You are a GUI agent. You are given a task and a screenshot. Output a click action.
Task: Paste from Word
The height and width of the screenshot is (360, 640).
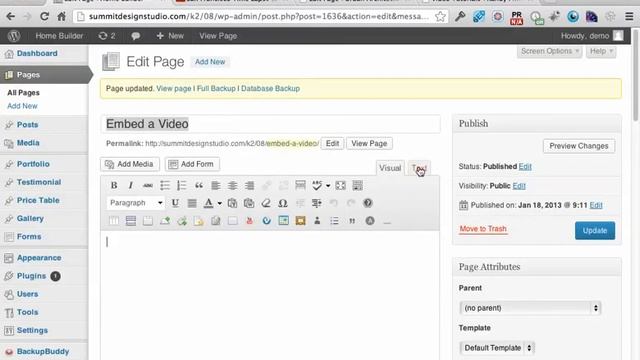click(249, 203)
